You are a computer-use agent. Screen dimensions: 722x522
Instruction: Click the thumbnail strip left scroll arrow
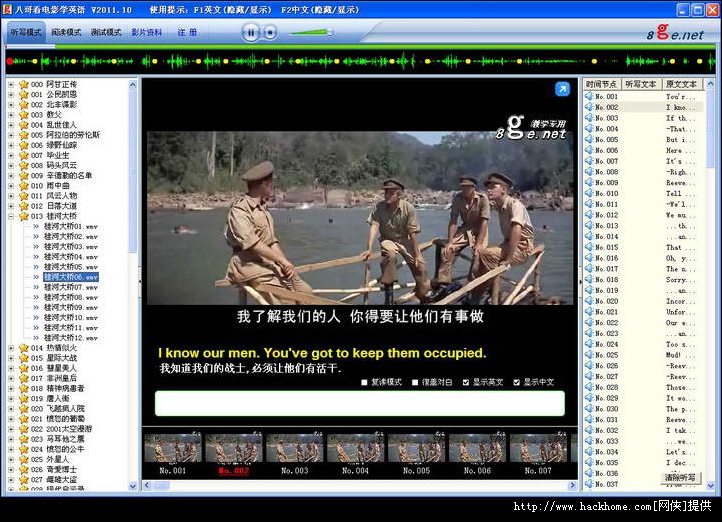click(147, 485)
